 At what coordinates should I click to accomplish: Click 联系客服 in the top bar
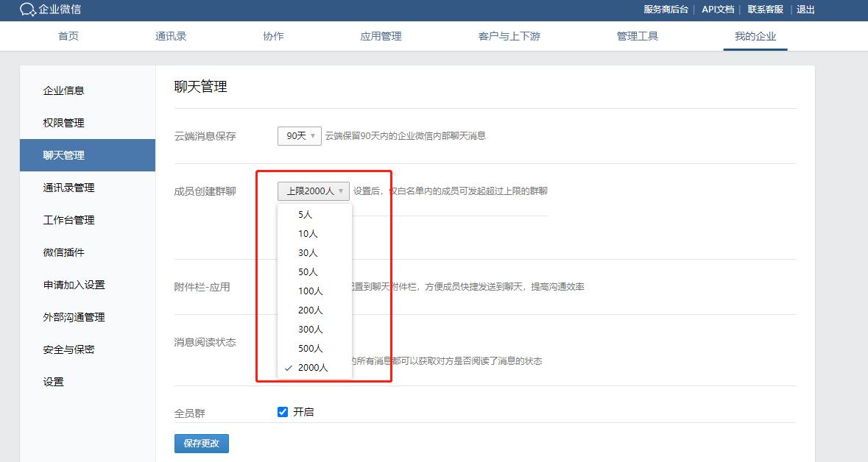tap(766, 10)
